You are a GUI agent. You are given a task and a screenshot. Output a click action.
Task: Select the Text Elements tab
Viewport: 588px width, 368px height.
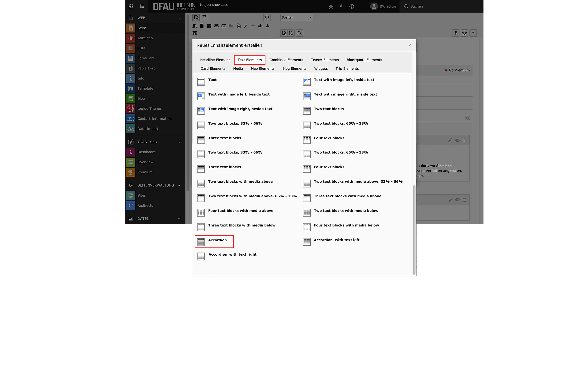pyautogui.click(x=250, y=60)
